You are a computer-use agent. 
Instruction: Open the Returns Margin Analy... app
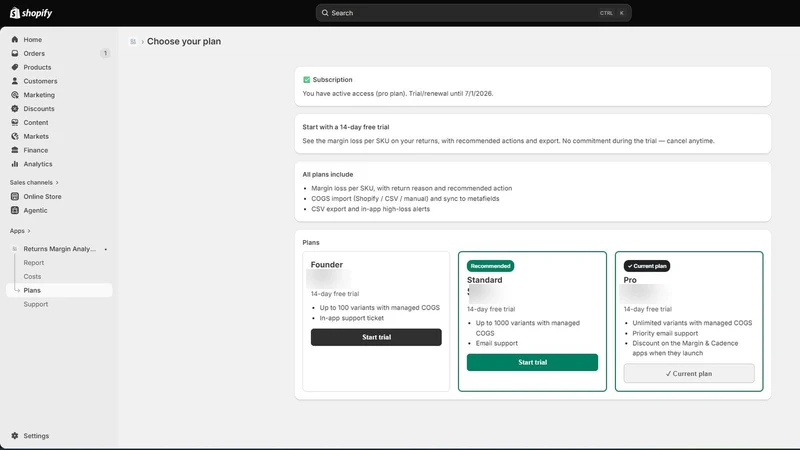(x=60, y=248)
